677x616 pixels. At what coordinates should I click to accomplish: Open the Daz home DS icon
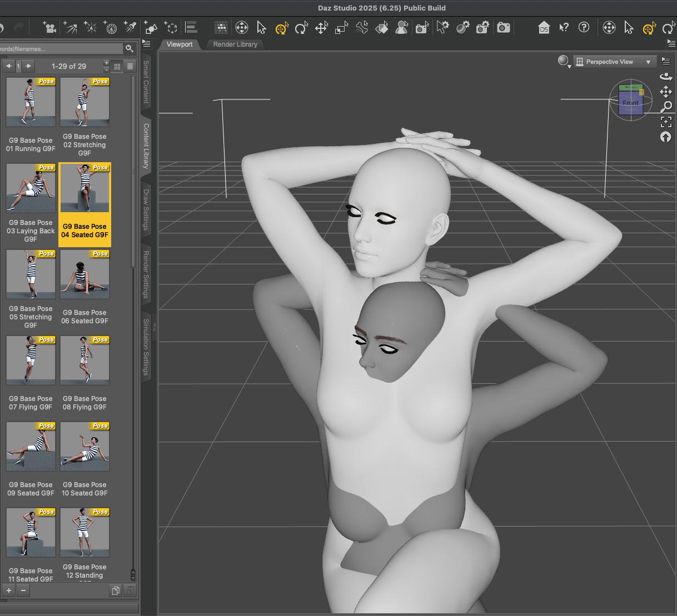tap(544, 27)
